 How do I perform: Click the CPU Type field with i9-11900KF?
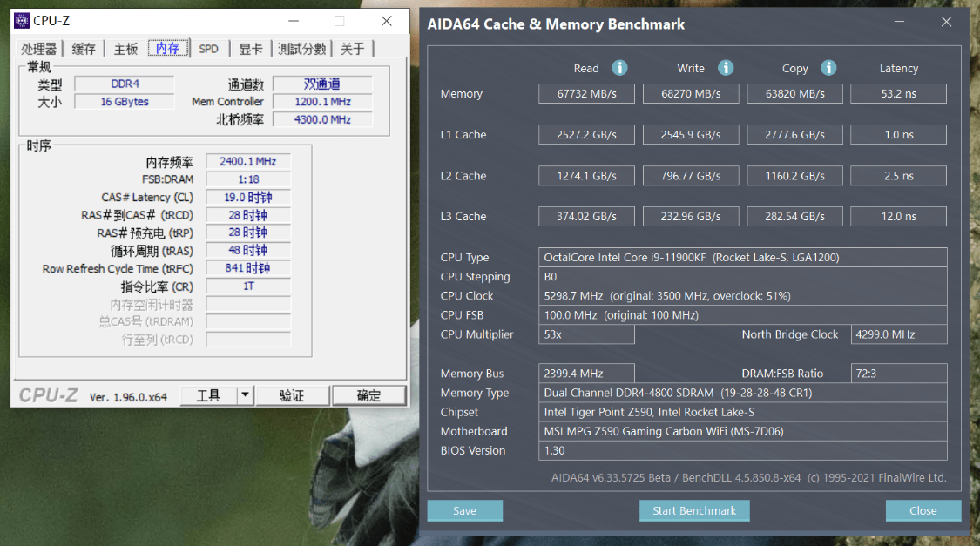click(x=742, y=258)
